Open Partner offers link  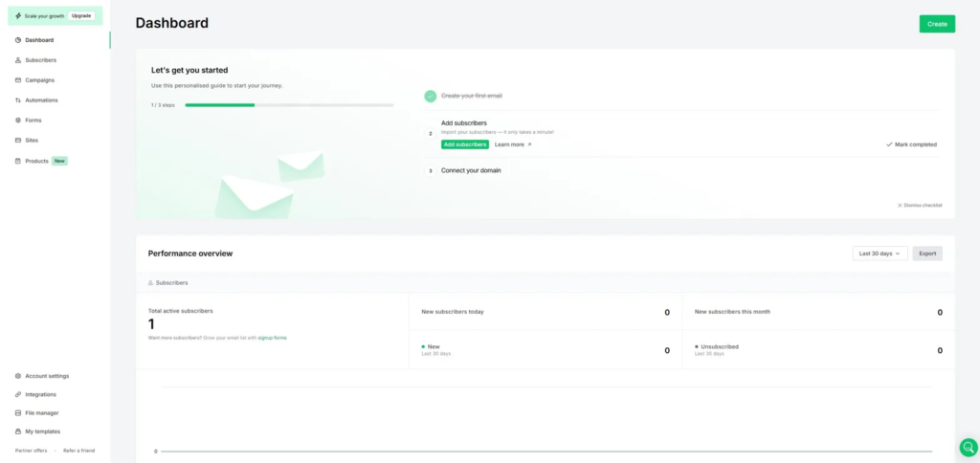click(x=32, y=451)
